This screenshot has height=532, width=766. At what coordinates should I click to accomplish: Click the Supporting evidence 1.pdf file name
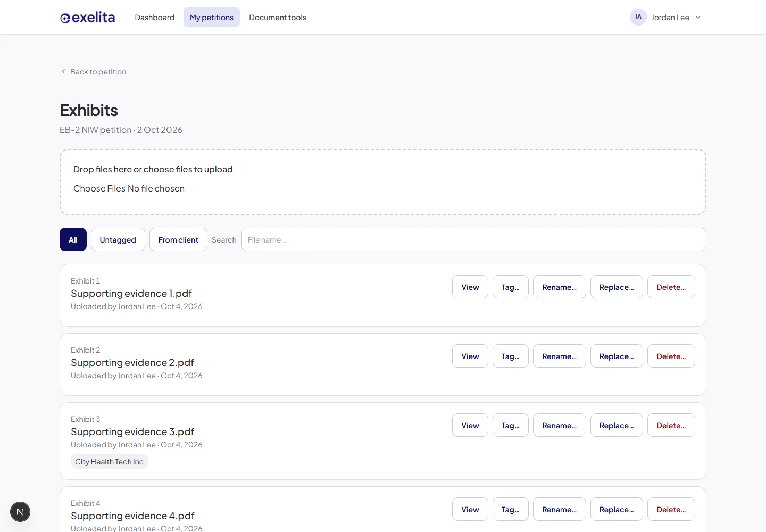[x=131, y=294]
